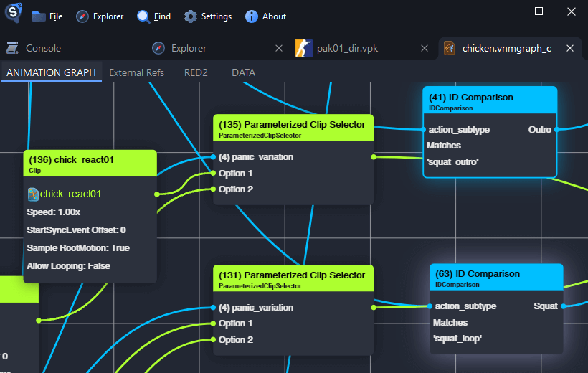
Task: Select the (63) ID Comparison node header
Action: coord(496,278)
